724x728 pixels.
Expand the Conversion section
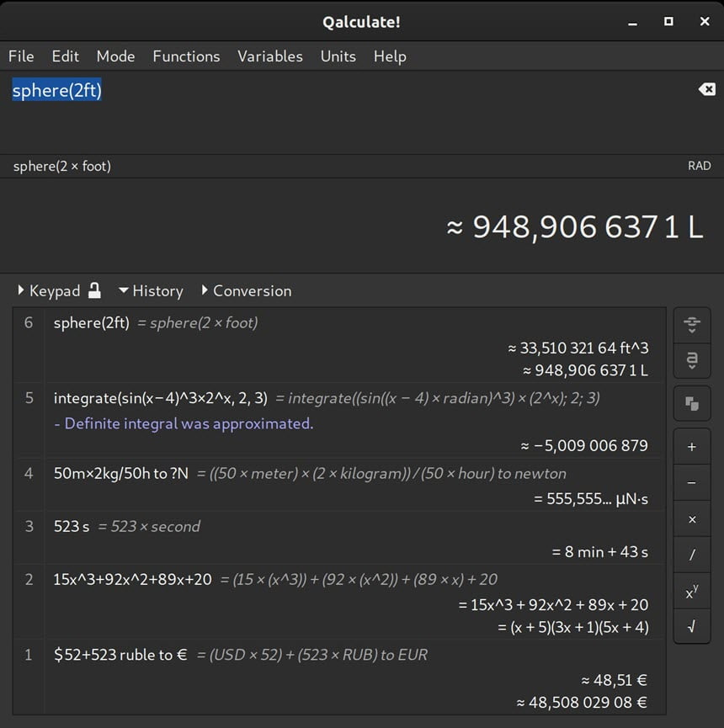click(247, 290)
